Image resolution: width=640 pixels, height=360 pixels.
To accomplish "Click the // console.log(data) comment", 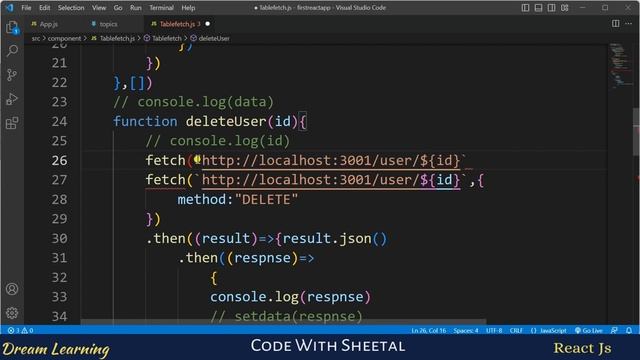I will pyautogui.click(x=193, y=102).
